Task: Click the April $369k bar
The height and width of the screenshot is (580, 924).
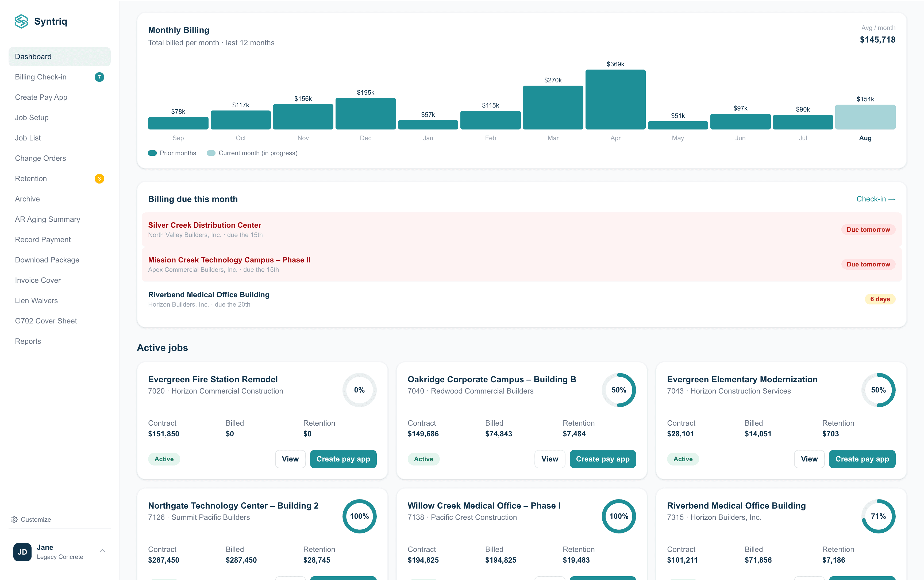Action: click(x=615, y=99)
